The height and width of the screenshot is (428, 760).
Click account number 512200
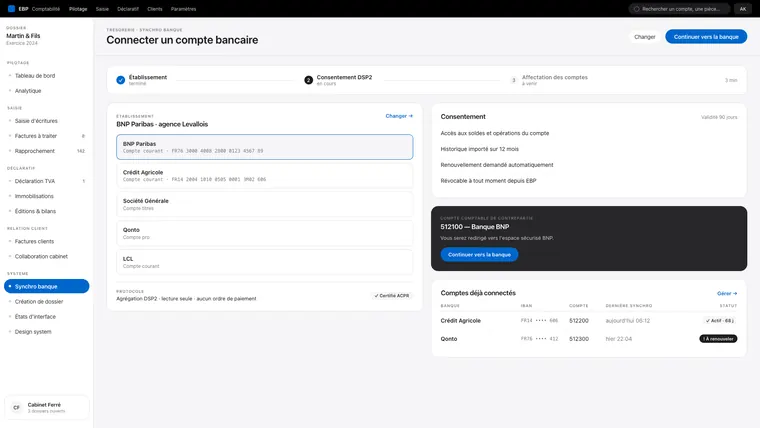click(579, 320)
